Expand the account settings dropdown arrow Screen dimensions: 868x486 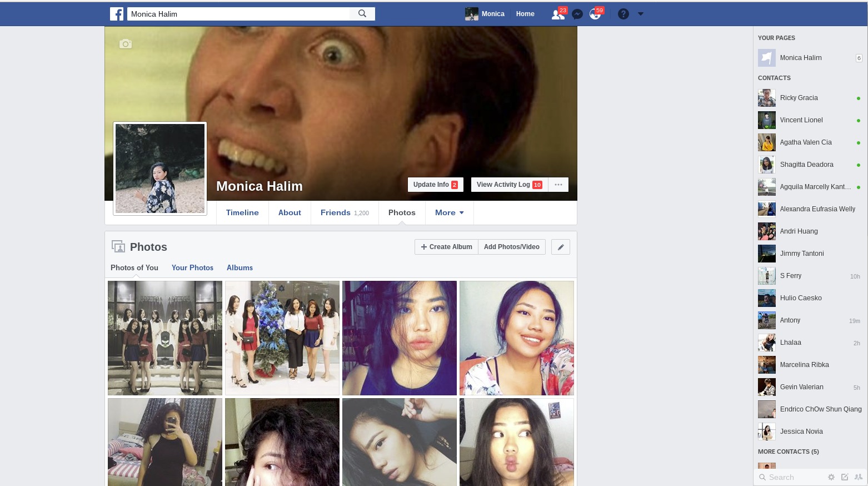641,14
